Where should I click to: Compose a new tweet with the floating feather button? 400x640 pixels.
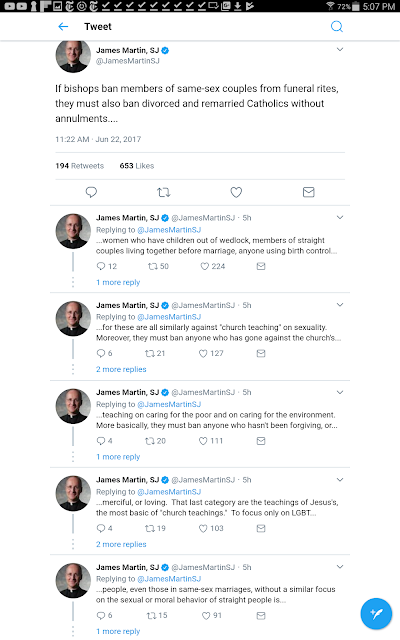(x=376, y=613)
